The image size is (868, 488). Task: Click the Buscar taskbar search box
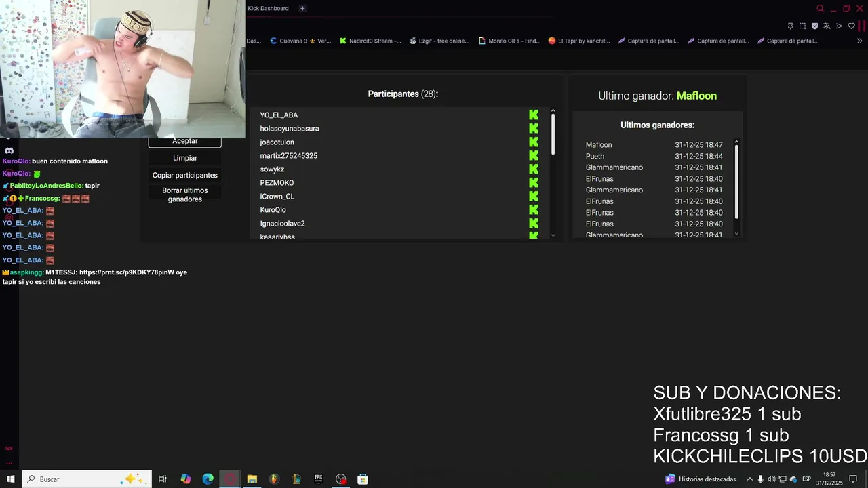(87, 479)
